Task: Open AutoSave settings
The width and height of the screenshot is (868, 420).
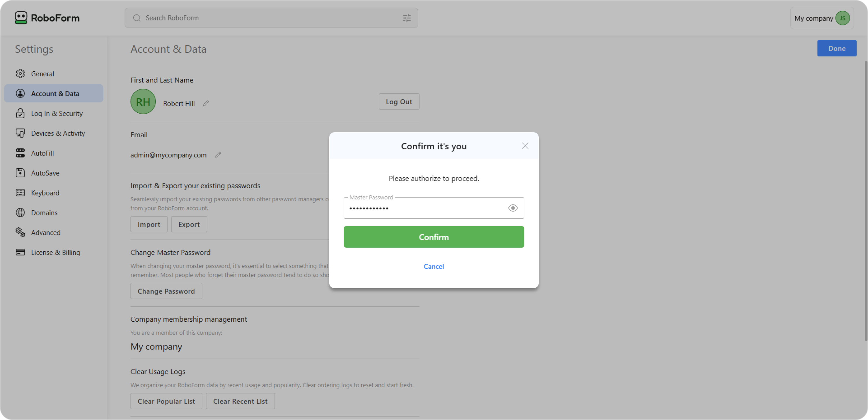Action: [54, 173]
